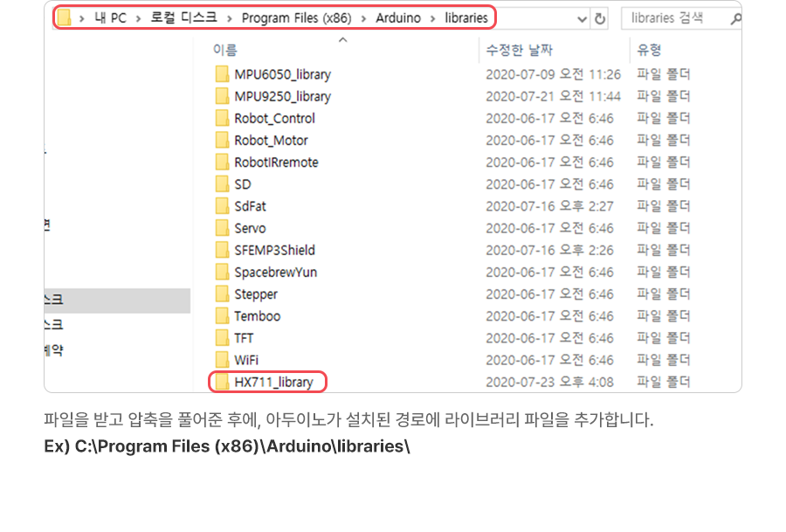Sort by the 수정한 날짜 column header

[x=520, y=51]
